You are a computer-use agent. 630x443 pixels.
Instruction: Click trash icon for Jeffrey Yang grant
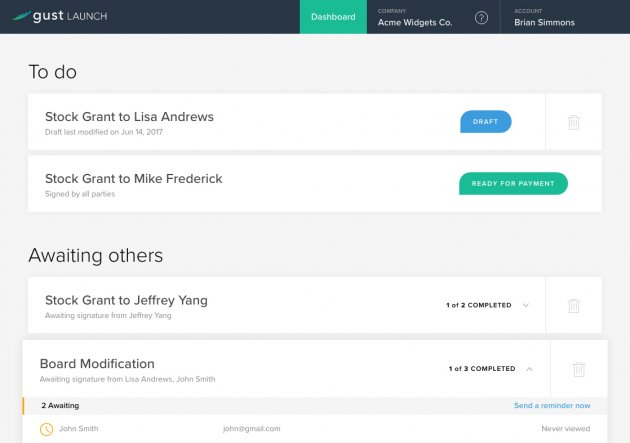[x=574, y=306]
